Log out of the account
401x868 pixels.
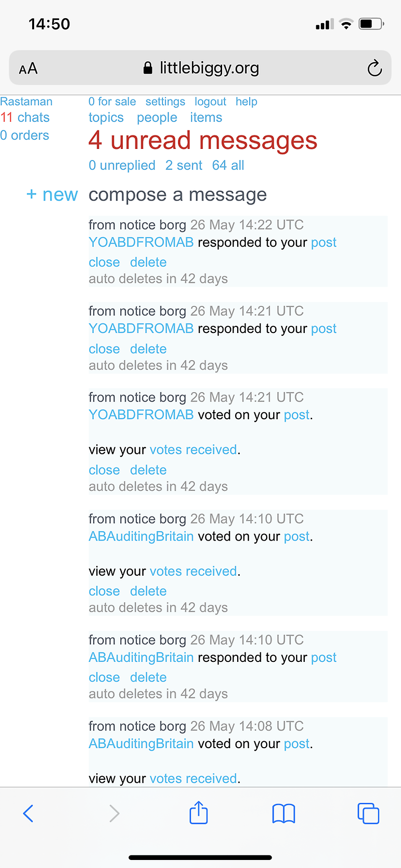tap(211, 101)
